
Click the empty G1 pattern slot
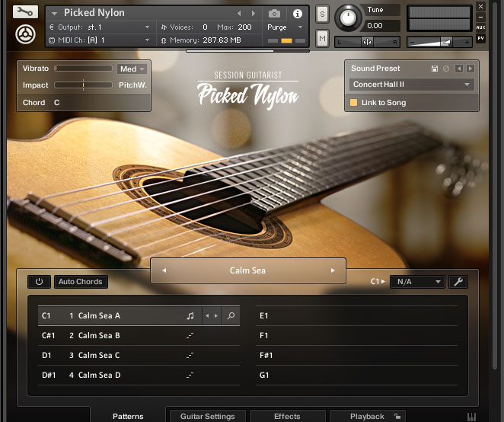(357, 376)
